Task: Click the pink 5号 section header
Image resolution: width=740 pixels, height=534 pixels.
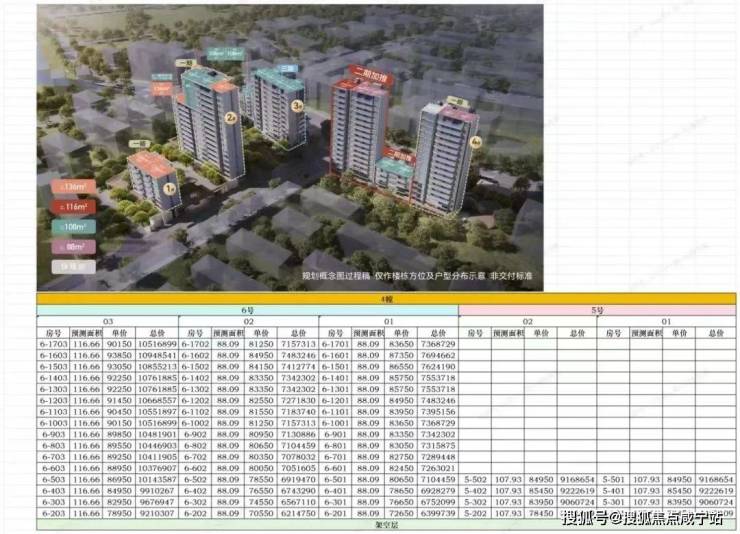Action: coord(598,310)
